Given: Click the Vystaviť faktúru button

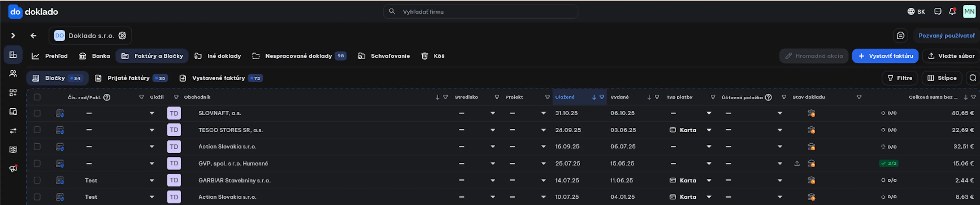Looking at the screenshot, I should (885, 56).
